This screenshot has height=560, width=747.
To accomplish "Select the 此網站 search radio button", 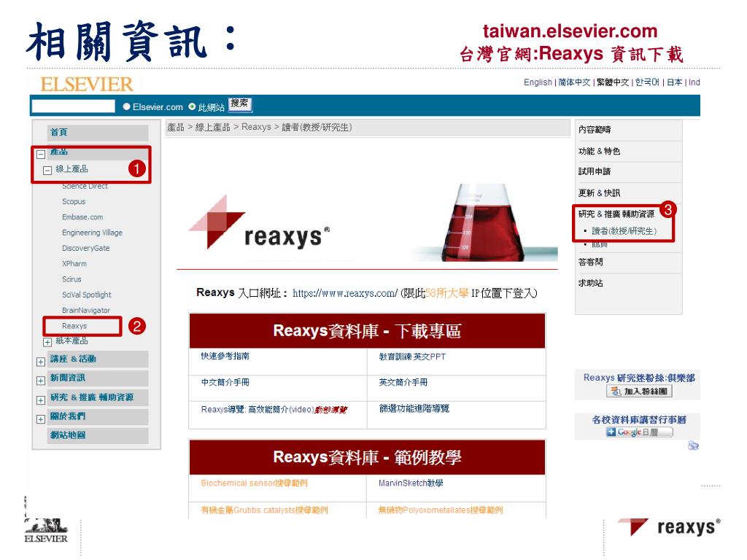I will [x=192, y=106].
